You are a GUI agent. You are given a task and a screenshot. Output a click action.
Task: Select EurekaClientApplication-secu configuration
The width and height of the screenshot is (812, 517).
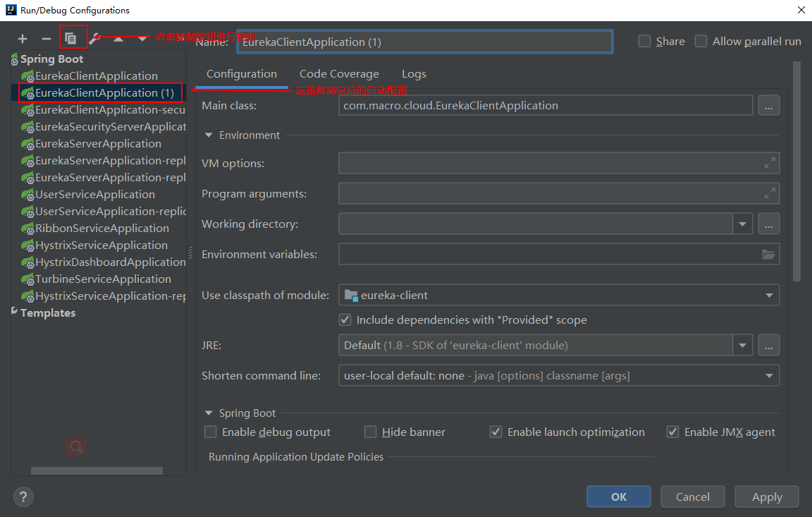pyautogui.click(x=110, y=110)
